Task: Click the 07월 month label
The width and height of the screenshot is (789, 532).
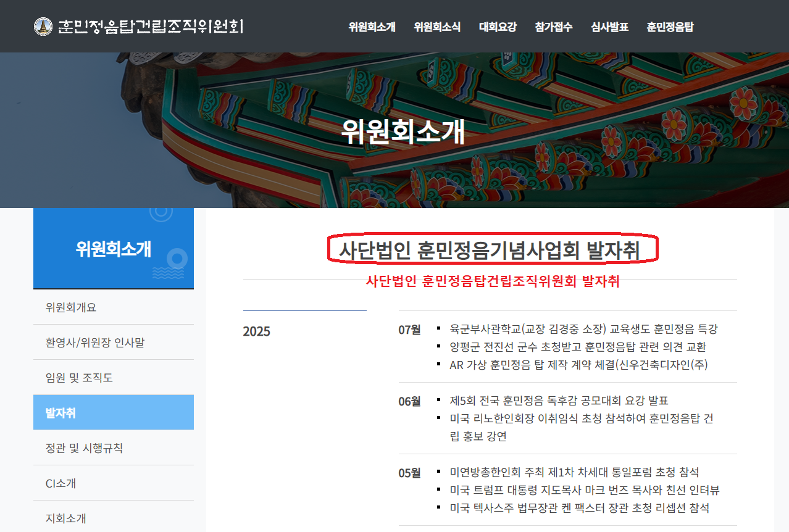Action: coord(409,330)
